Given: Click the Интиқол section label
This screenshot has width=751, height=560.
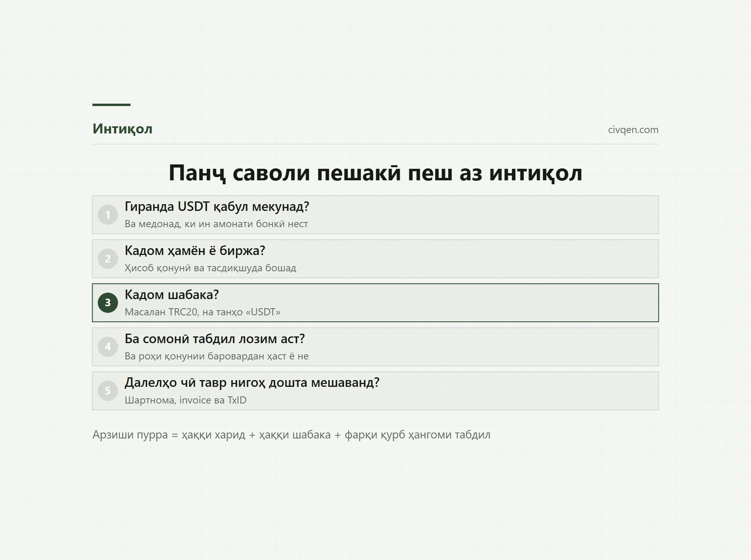Looking at the screenshot, I should click(122, 129).
